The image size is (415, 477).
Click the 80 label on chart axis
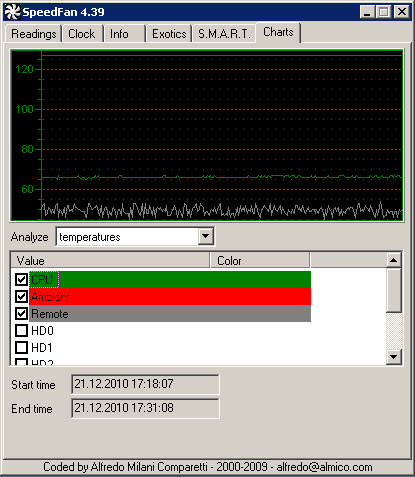27,149
